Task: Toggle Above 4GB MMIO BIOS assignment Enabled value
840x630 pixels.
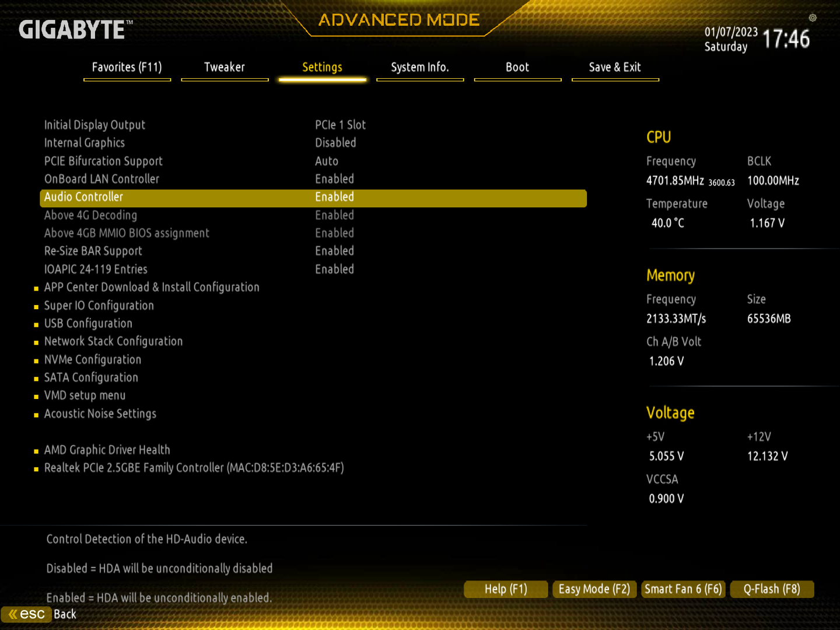Action: pyautogui.click(x=335, y=233)
